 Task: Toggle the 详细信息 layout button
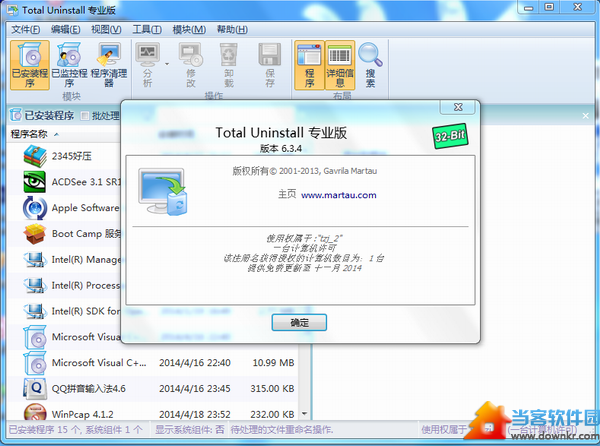pyautogui.click(x=340, y=65)
